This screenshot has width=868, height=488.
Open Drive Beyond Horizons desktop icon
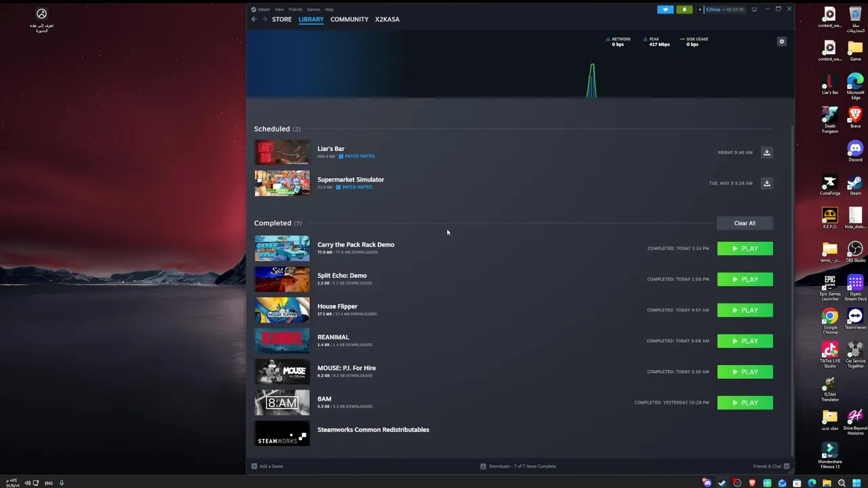[x=855, y=422]
